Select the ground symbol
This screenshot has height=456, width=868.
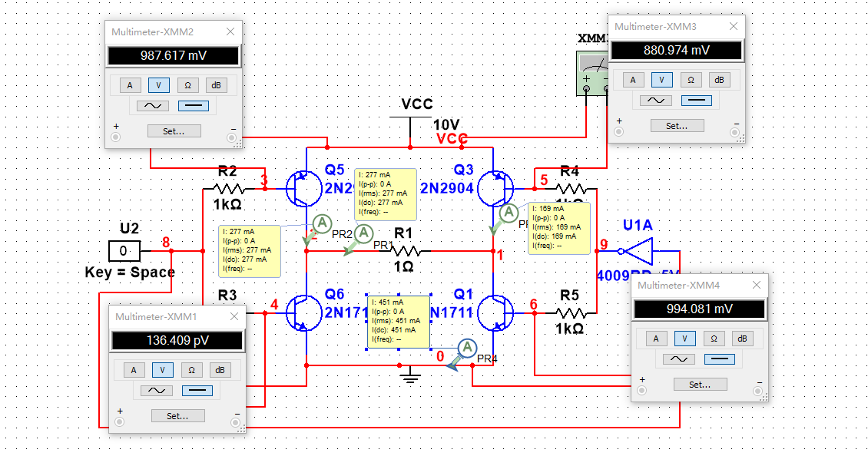[x=409, y=377]
